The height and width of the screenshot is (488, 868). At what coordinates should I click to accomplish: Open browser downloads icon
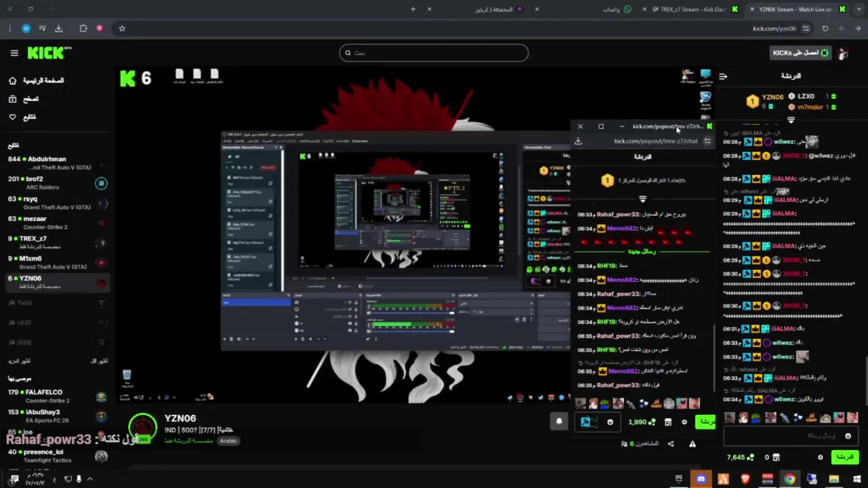click(x=58, y=28)
